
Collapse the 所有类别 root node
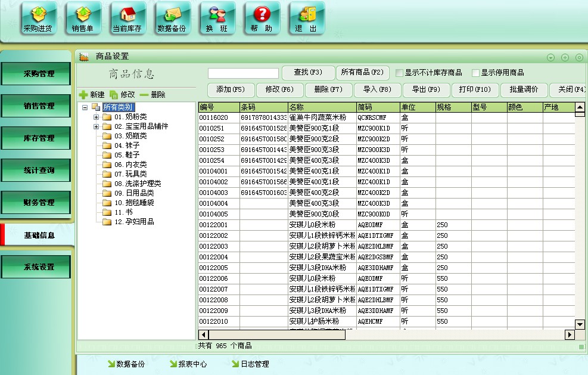pos(85,107)
